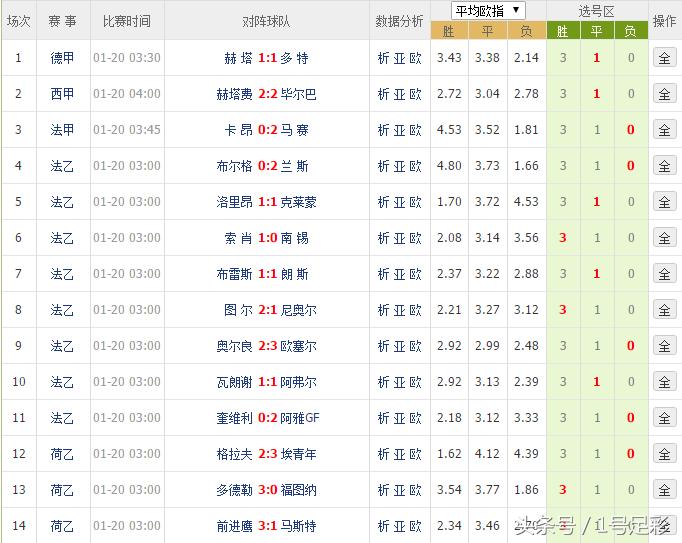Click odds value 3.43 in row 1
Screen dimensions: 682x543
(x=449, y=58)
